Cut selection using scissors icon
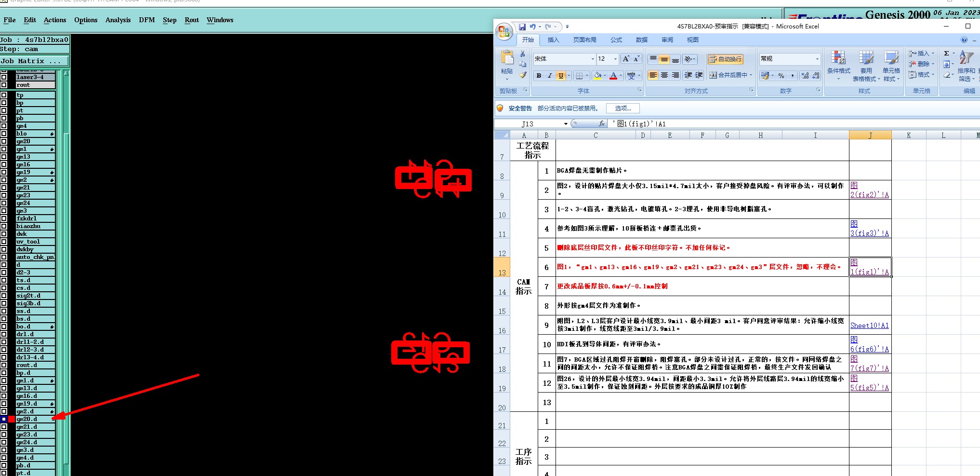Image resolution: width=980 pixels, height=476 pixels. pyautogui.click(x=522, y=54)
